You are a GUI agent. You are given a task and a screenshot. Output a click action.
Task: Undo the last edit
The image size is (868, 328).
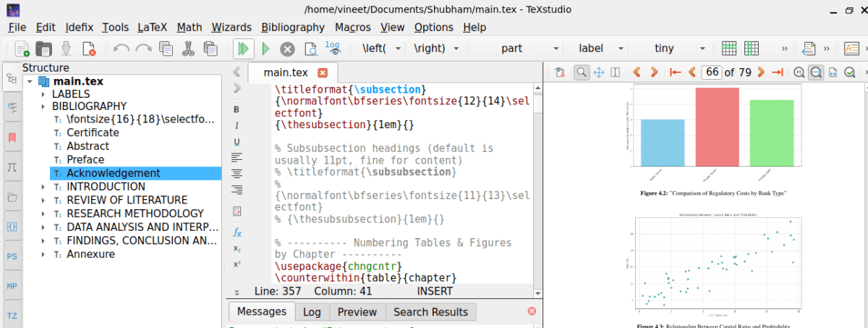coord(121,49)
